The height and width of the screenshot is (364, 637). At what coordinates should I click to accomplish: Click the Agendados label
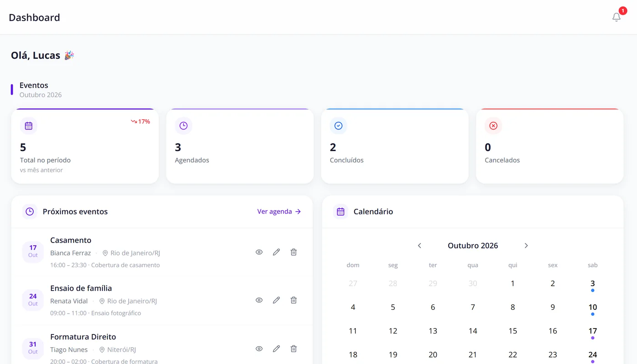click(x=192, y=160)
